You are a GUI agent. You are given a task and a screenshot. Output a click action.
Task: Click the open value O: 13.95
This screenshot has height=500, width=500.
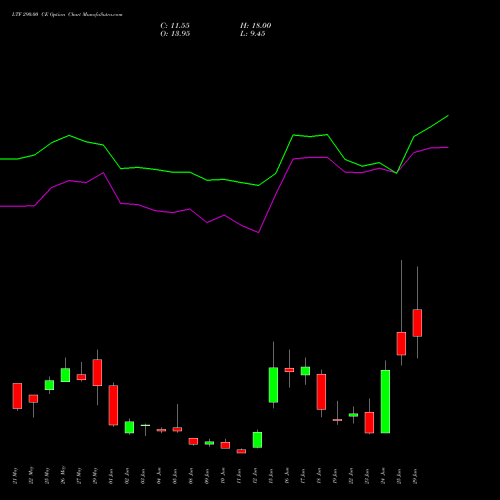(x=175, y=34)
